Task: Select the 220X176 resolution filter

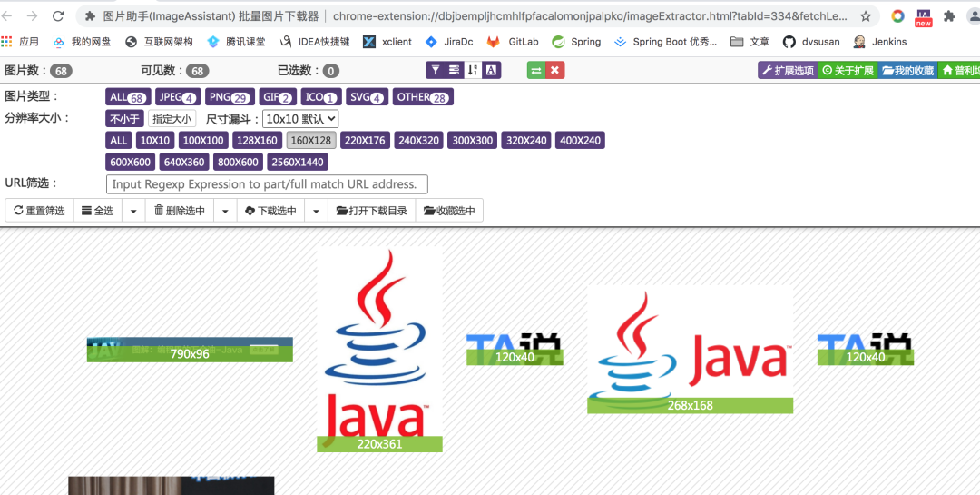Action: click(365, 140)
